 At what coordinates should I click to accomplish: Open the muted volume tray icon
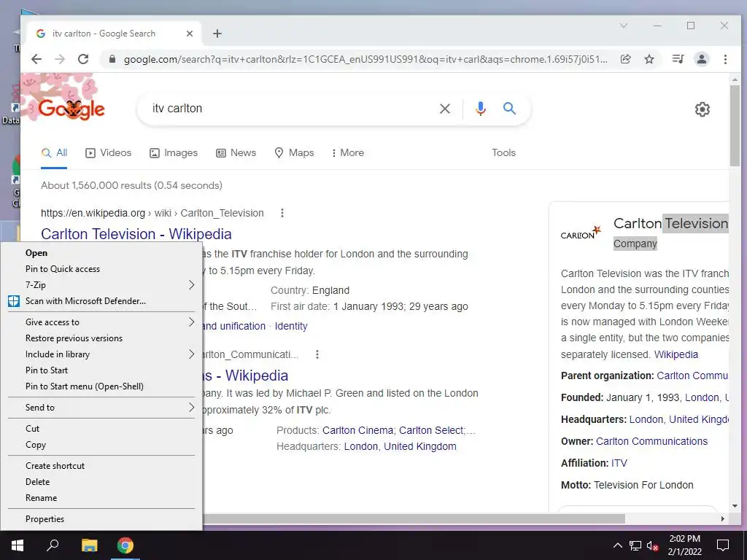click(x=652, y=545)
